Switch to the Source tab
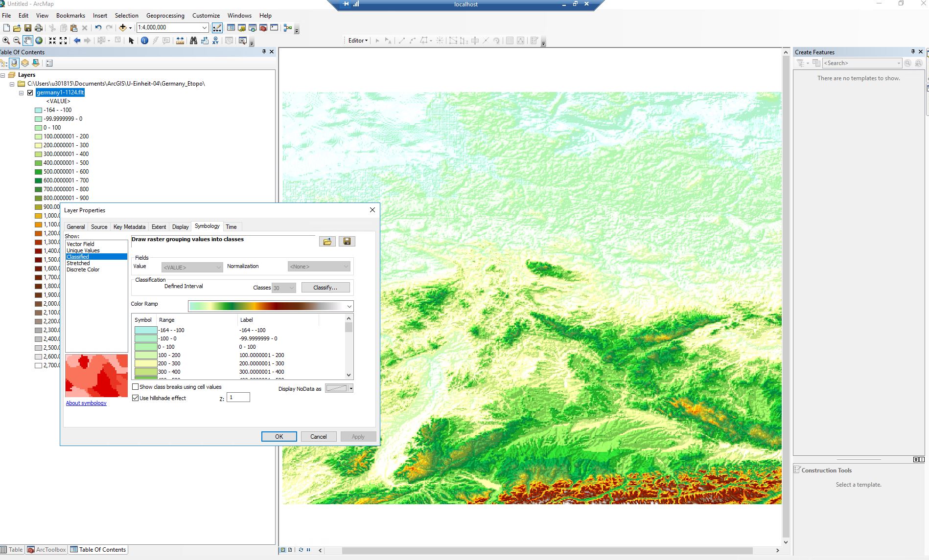This screenshot has height=560, width=929. tap(99, 226)
